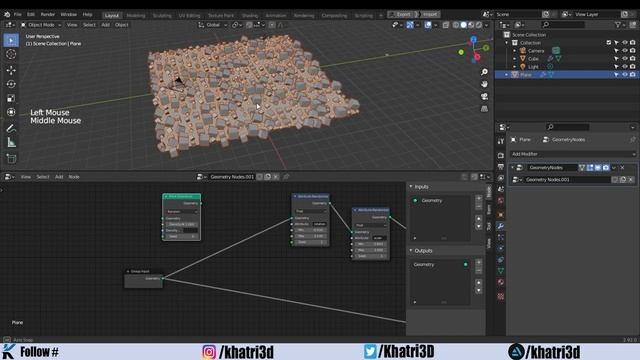Screen dimensions: 640x360
Task: Click the Z axis on navigation gizmo
Action: click(x=473, y=40)
